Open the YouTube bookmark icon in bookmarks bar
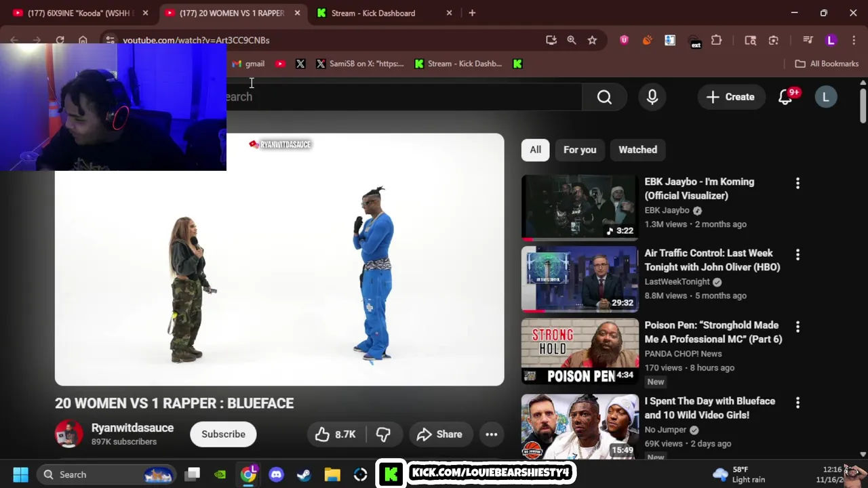 pyautogui.click(x=280, y=64)
